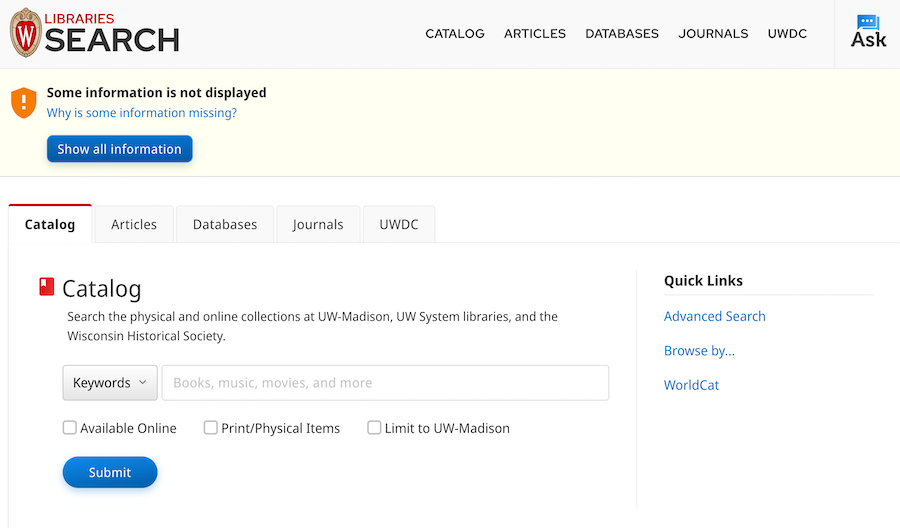This screenshot has width=900, height=528.
Task: Open JOURNALS in the top navigation
Action: click(713, 34)
